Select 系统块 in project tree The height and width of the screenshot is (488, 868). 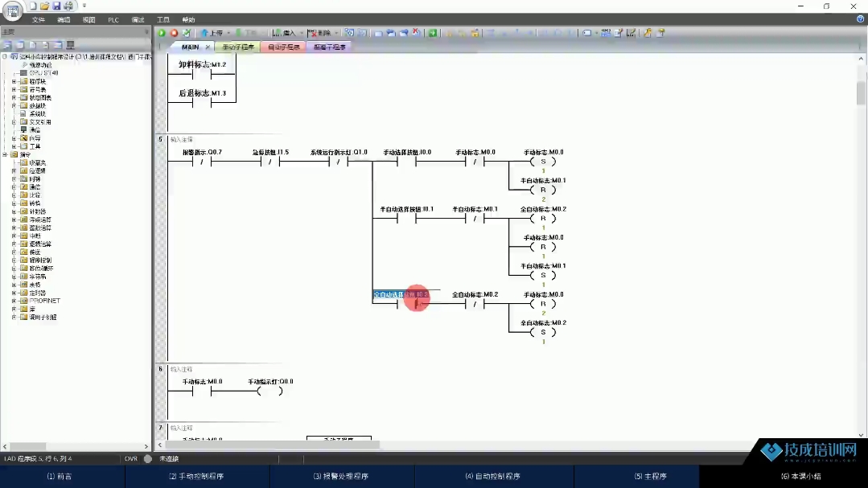pyautogui.click(x=37, y=114)
